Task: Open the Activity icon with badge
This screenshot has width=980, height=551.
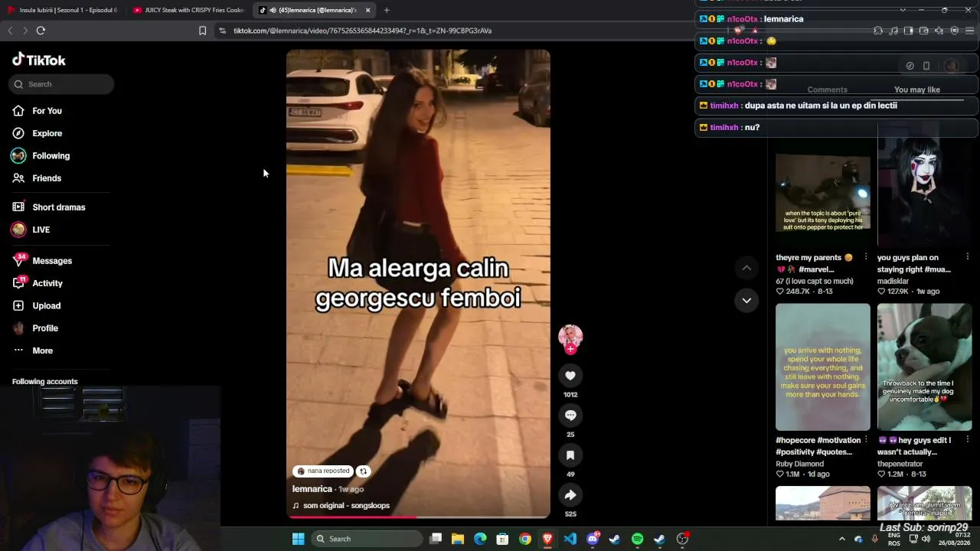Action: click(18, 282)
